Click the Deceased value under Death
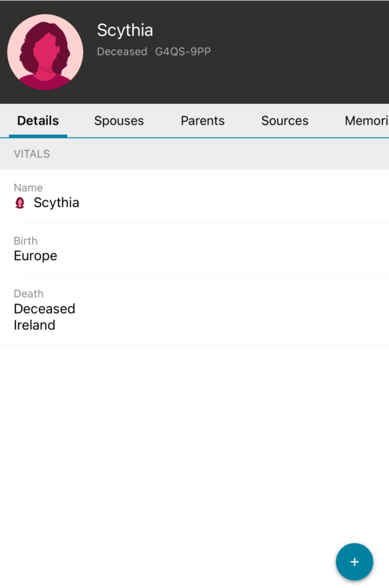 [44, 309]
